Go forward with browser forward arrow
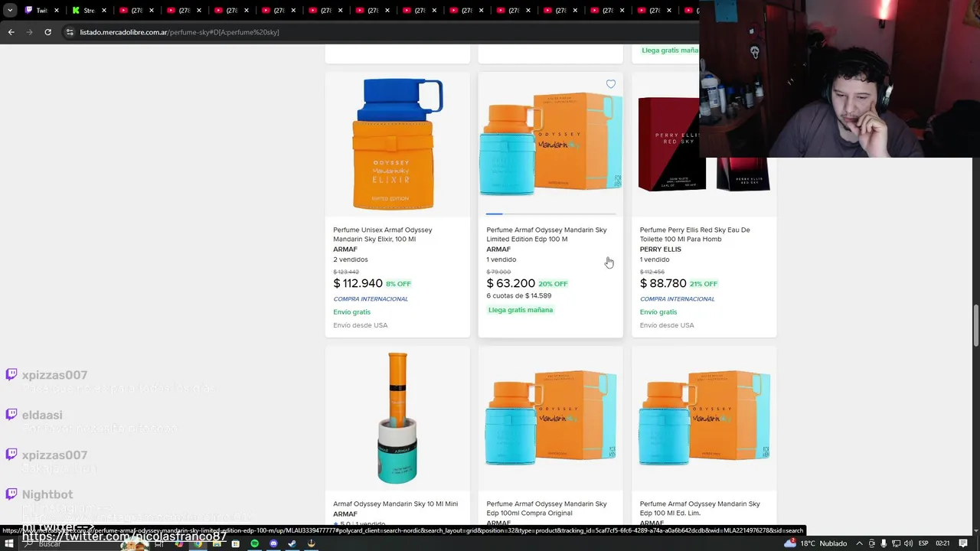Viewport: 980px width, 551px height. [x=29, y=32]
